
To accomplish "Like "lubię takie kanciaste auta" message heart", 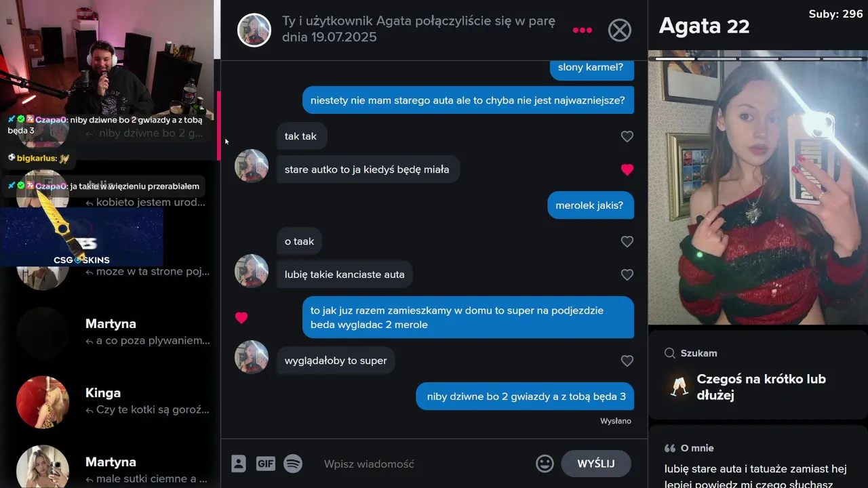I will (x=627, y=274).
